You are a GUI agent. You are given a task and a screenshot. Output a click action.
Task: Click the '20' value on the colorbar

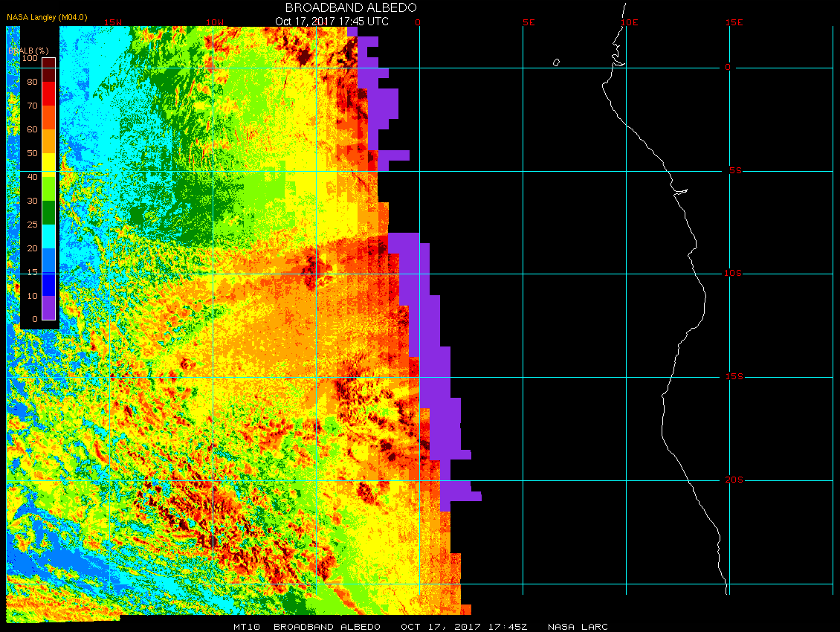coord(32,248)
